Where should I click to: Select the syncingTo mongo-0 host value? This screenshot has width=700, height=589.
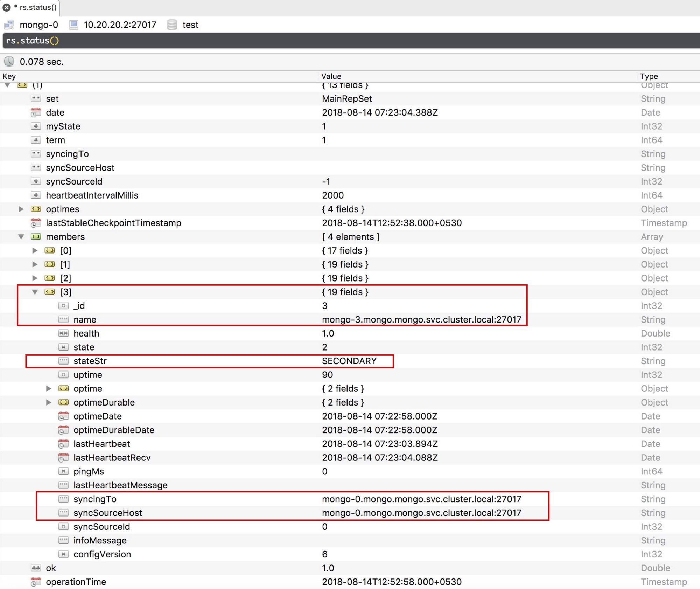[421, 499]
